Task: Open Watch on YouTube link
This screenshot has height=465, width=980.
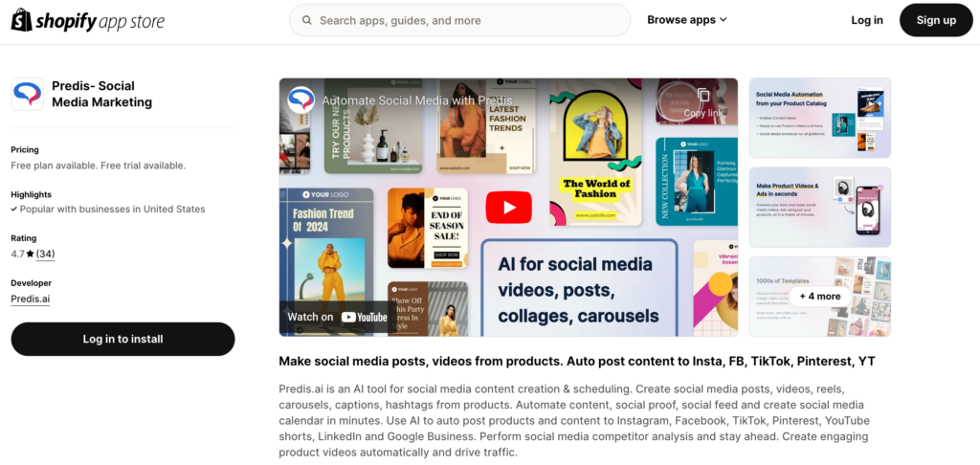Action: [x=338, y=317]
